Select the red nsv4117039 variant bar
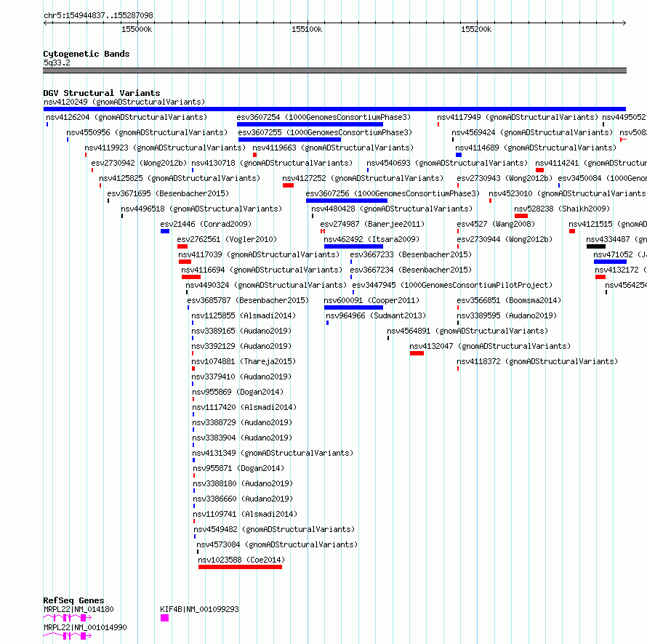Viewport: 647px width, 644px height. pos(185,262)
